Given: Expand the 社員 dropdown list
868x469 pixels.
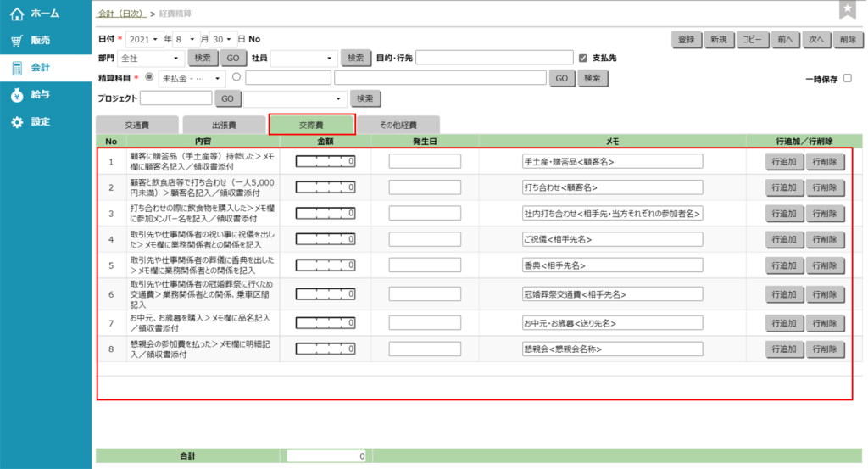Looking at the screenshot, I should click(304, 59).
